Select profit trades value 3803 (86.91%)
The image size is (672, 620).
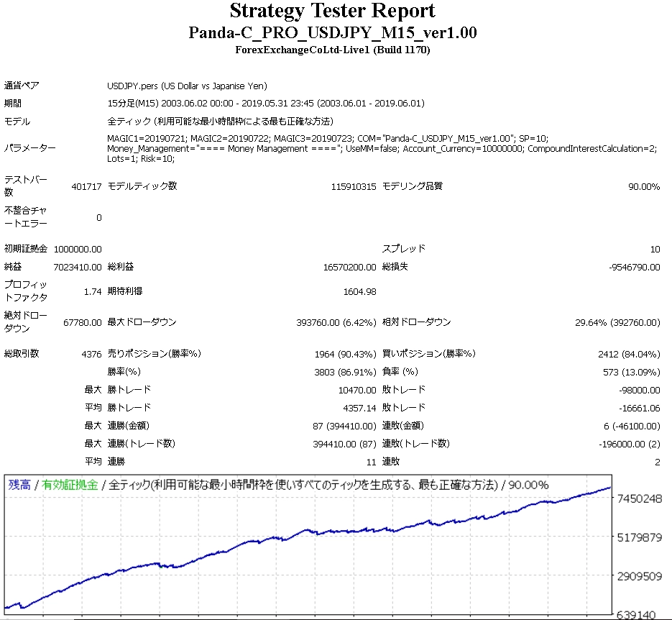click(345, 372)
